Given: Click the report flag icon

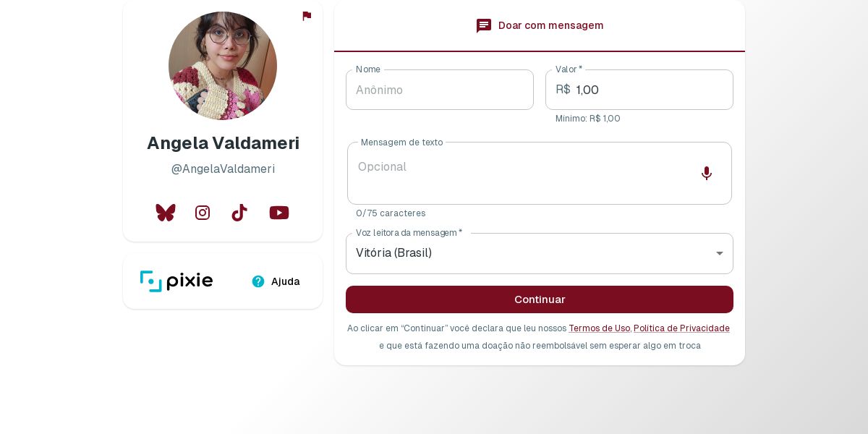Looking at the screenshot, I should tap(307, 16).
